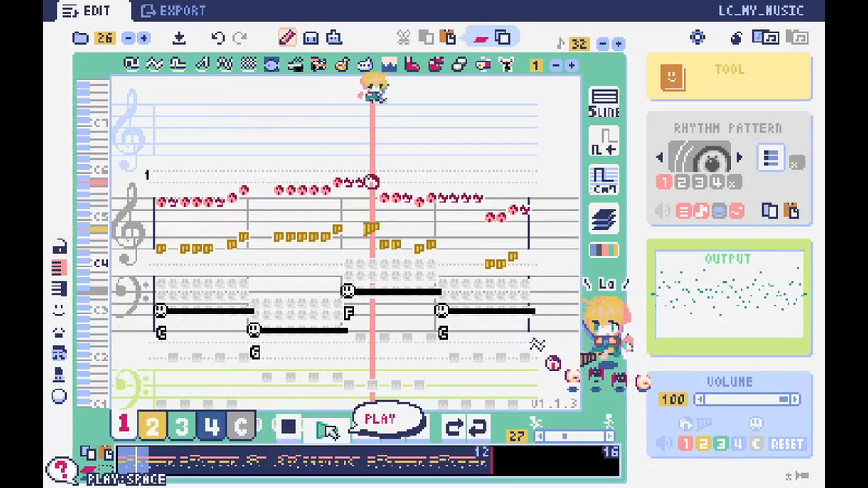Click the paste clipboard icon in top toolbar
The width and height of the screenshot is (868, 488).
click(x=448, y=38)
